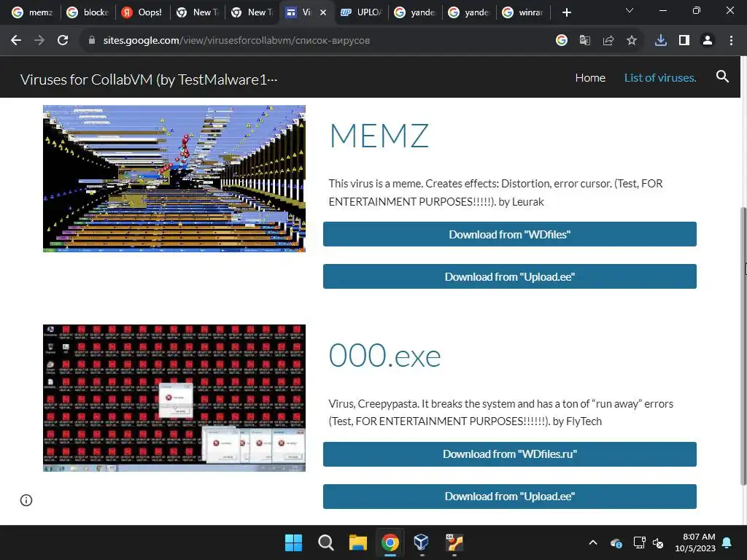Click the '000.exe' heading
Image resolution: width=747 pixels, height=560 pixels.
click(x=384, y=356)
